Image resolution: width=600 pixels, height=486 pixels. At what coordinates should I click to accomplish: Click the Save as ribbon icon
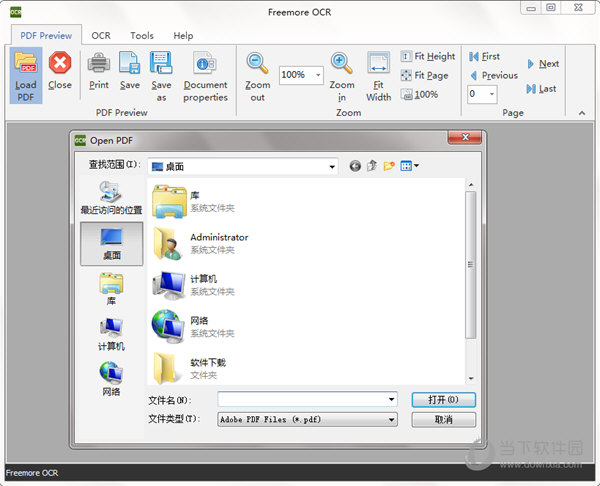click(161, 76)
